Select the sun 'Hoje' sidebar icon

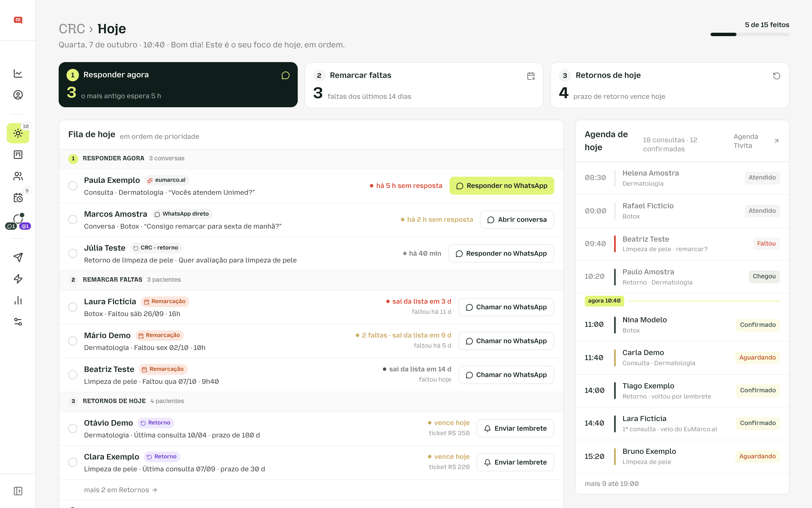click(18, 133)
